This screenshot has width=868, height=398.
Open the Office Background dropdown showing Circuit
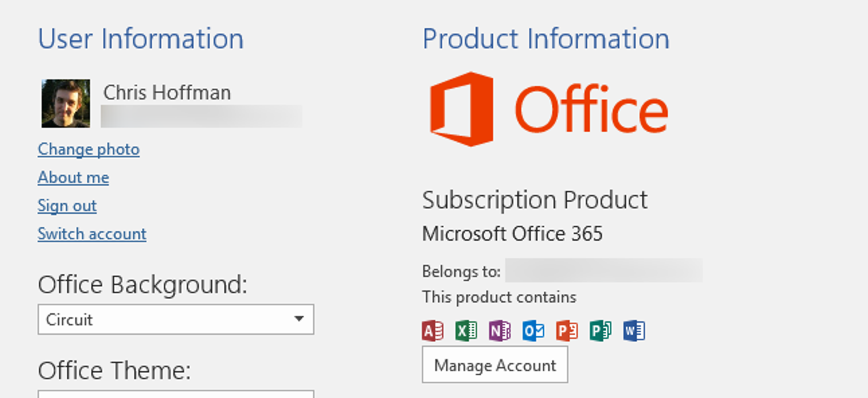coord(176,319)
